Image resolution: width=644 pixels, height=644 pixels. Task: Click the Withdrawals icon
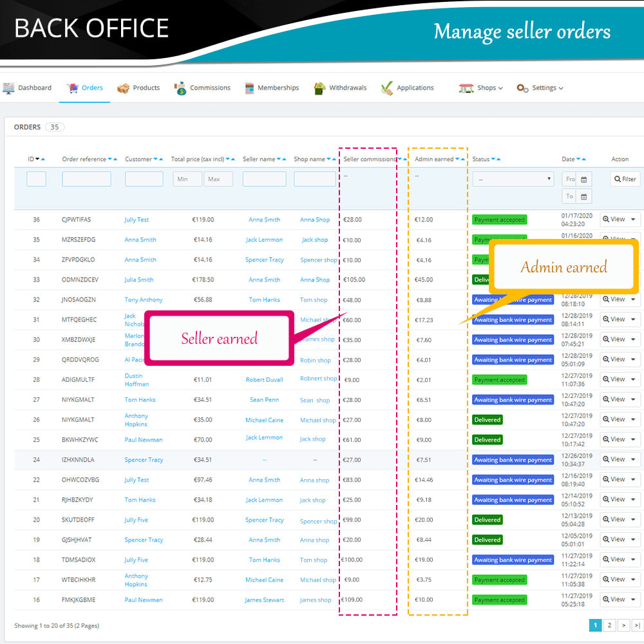point(319,88)
